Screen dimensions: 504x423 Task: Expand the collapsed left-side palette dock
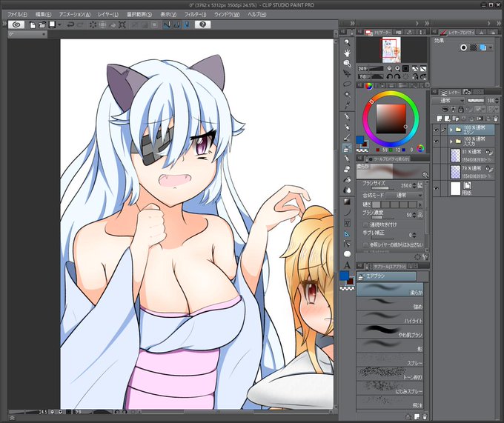click(x=4, y=24)
